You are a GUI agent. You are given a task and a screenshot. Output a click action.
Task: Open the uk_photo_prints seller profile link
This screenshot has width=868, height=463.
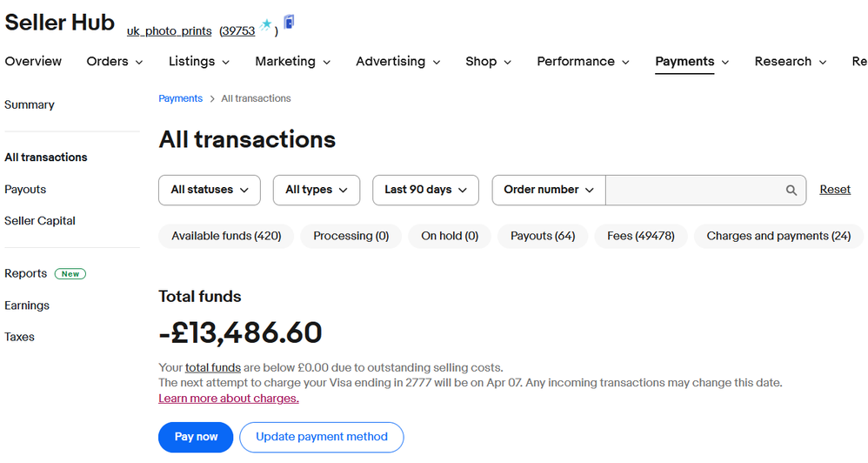coord(169,31)
